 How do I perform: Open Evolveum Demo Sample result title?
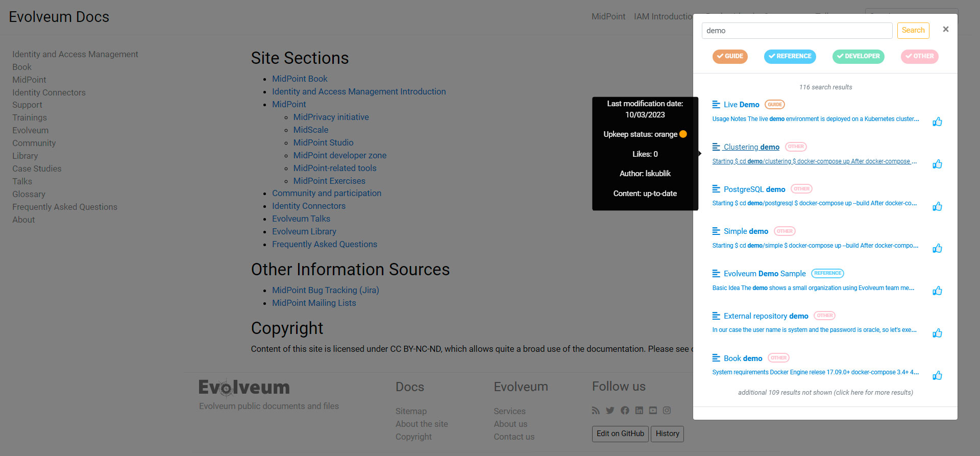765,274
